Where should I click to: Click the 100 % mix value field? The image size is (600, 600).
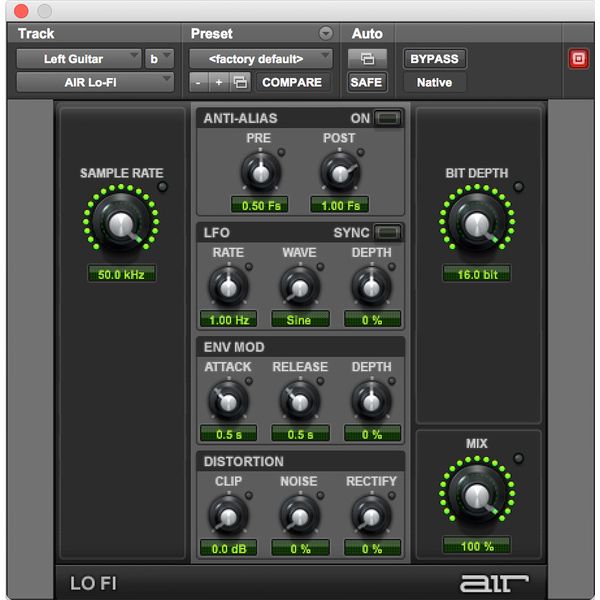click(x=477, y=545)
